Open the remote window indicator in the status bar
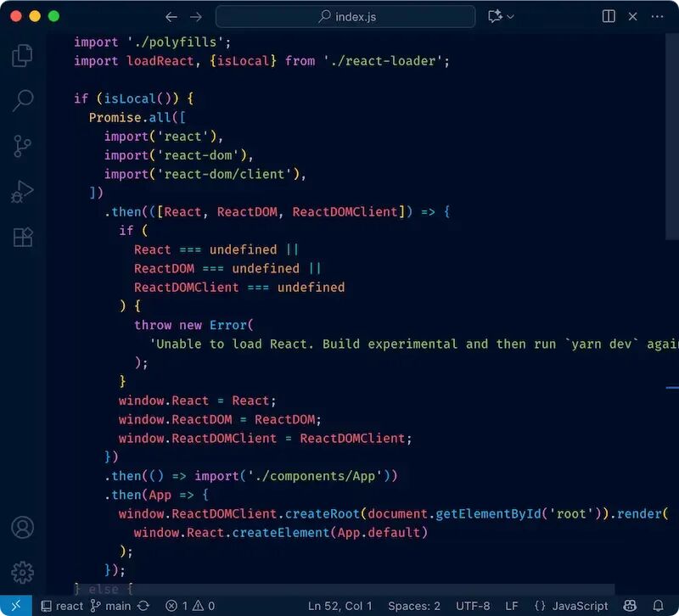679x616 pixels. 16,606
